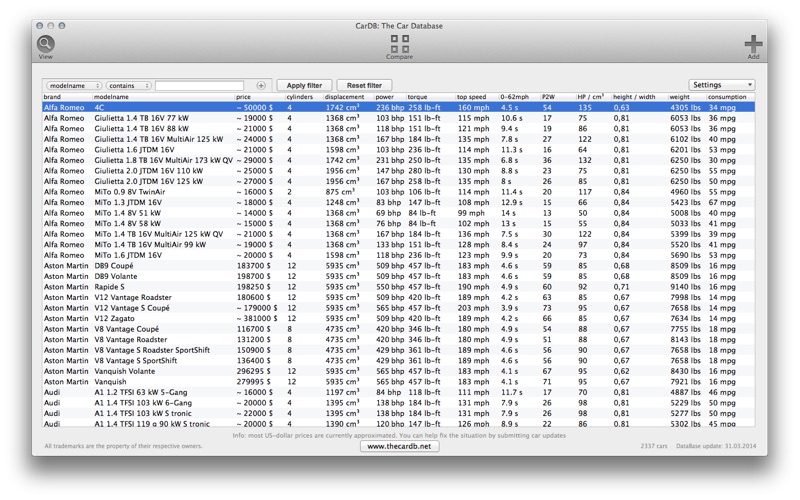Select Giulietta 1.4 TB 16V 77 kW row
This screenshot has height=500, width=800.
tap(398, 118)
